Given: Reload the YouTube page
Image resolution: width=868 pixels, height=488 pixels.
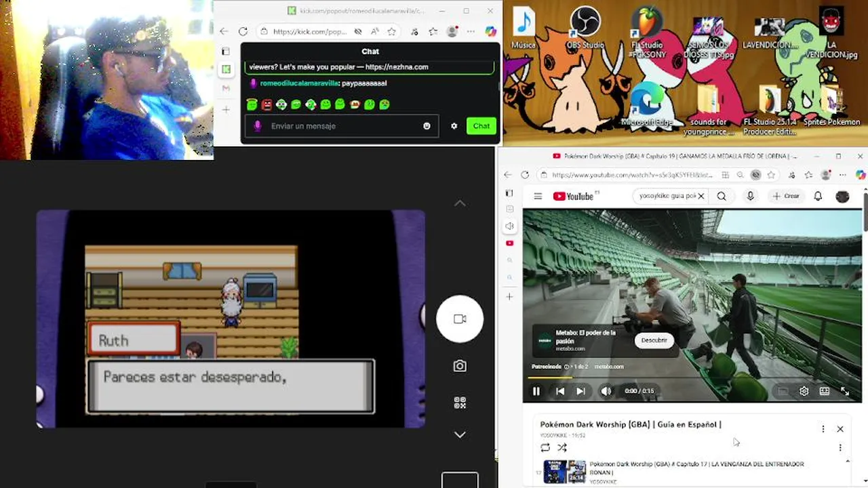Looking at the screenshot, I should click(525, 175).
